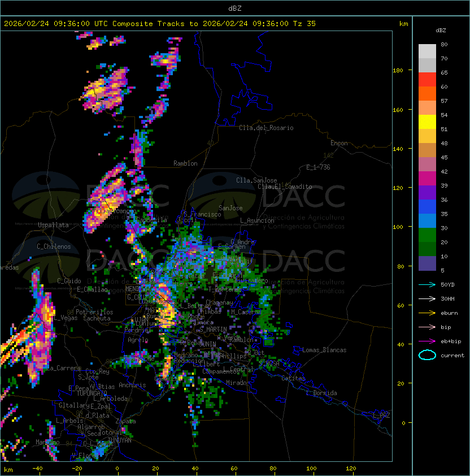Click the dark orange swatch in the dBZ scale
The height and width of the screenshot is (476, 470).
pos(427,94)
